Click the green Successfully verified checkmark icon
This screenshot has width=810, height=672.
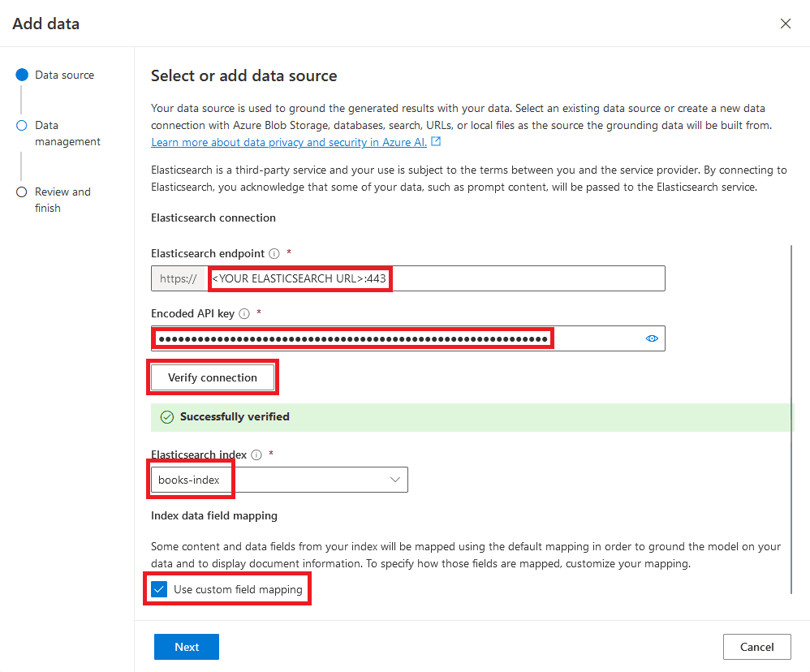pos(167,416)
